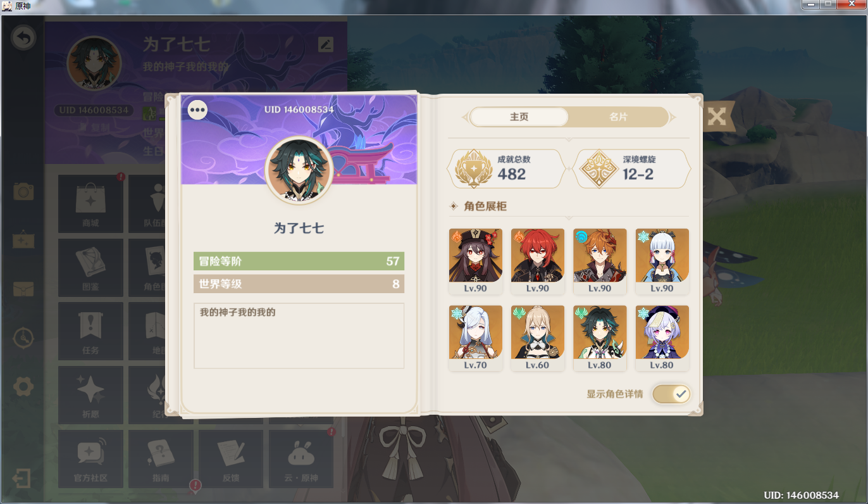Image resolution: width=868 pixels, height=504 pixels.
Task: Toggle the 显示角色详情 switch
Action: (x=671, y=394)
